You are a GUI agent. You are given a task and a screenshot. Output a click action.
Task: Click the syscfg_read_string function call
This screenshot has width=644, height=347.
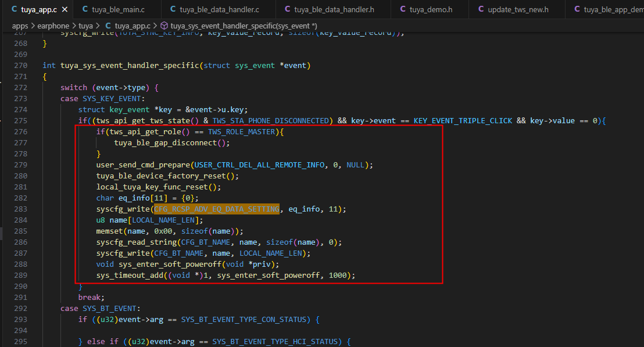point(137,242)
